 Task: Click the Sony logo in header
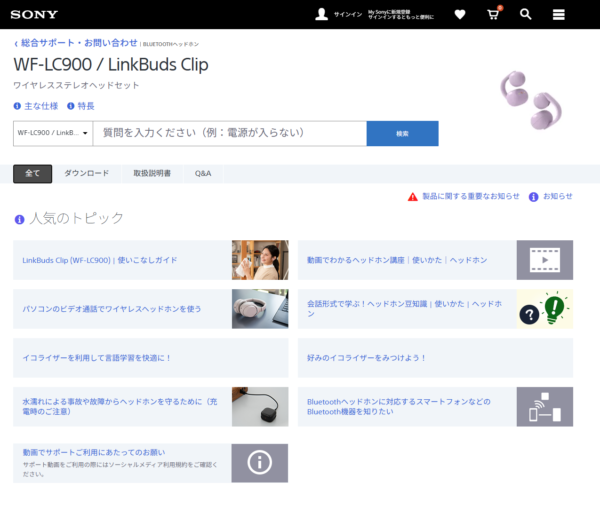[x=34, y=15]
